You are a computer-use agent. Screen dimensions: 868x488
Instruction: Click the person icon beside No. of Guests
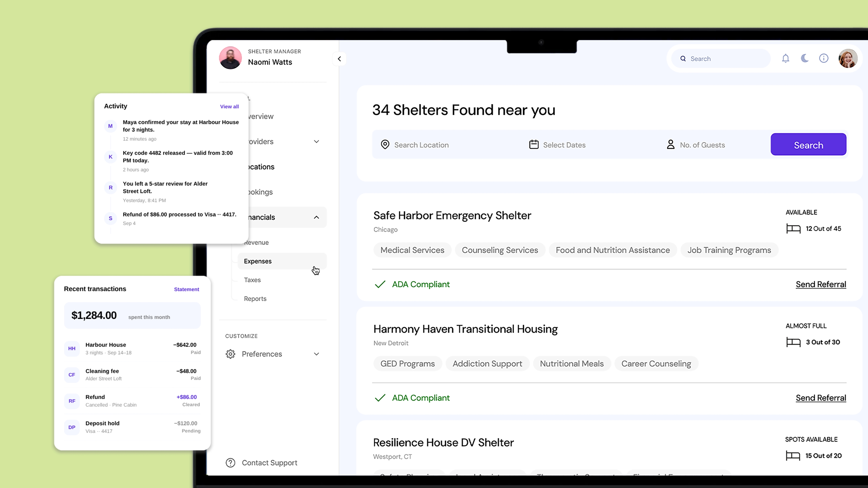670,145
